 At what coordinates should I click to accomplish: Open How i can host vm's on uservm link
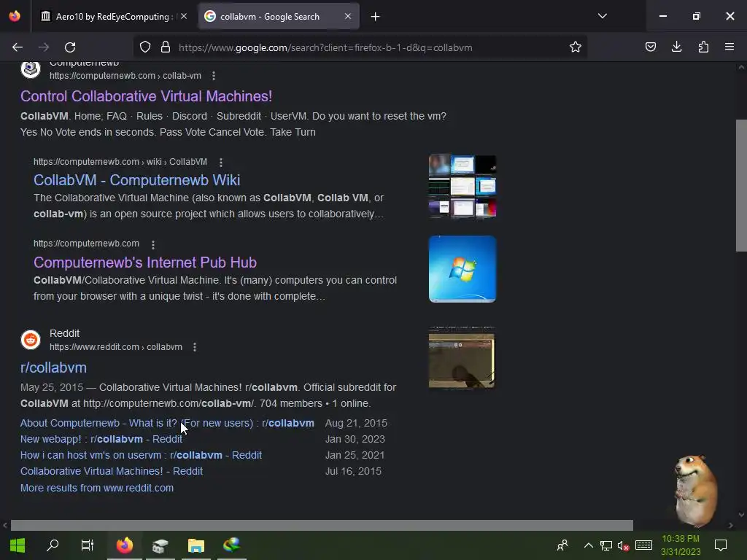click(141, 455)
